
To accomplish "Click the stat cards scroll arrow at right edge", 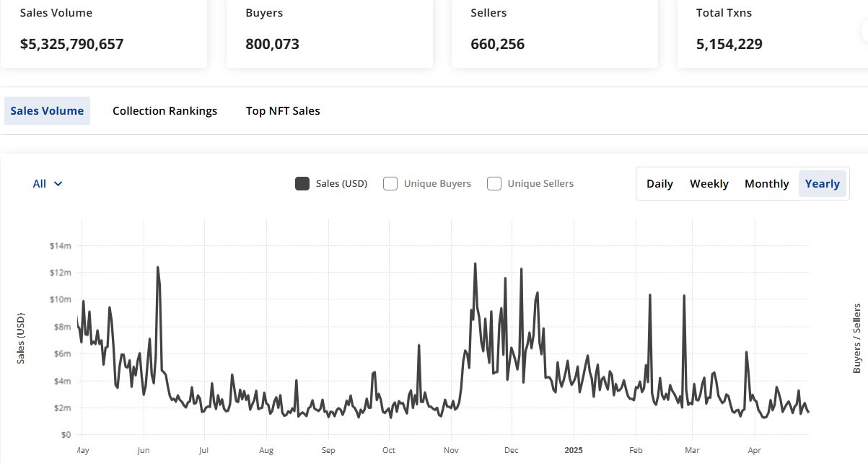I will [x=864, y=30].
